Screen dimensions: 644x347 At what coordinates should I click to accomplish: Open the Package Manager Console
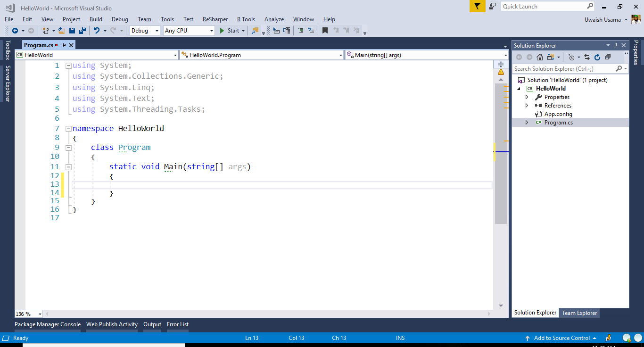click(47, 324)
